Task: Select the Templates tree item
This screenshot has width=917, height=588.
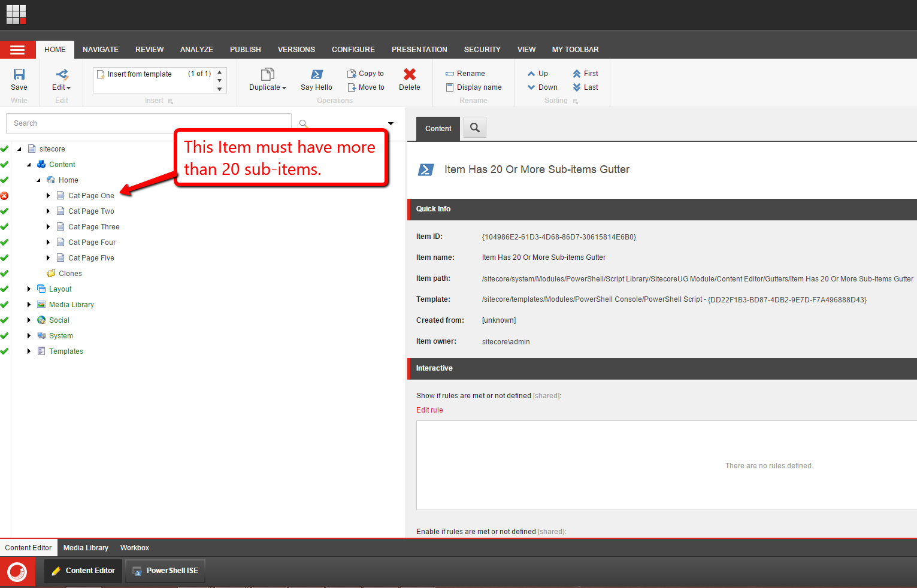Action: click(66, 351)
